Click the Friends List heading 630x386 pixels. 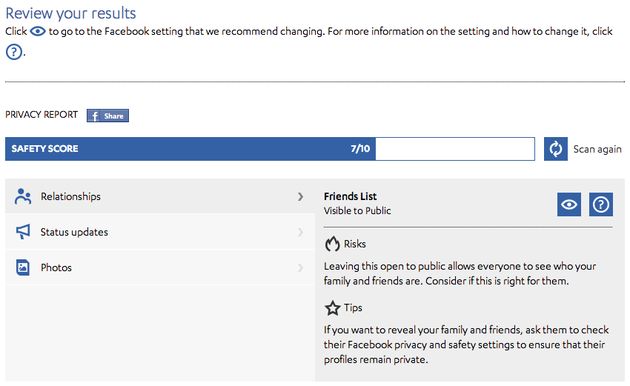350,196
